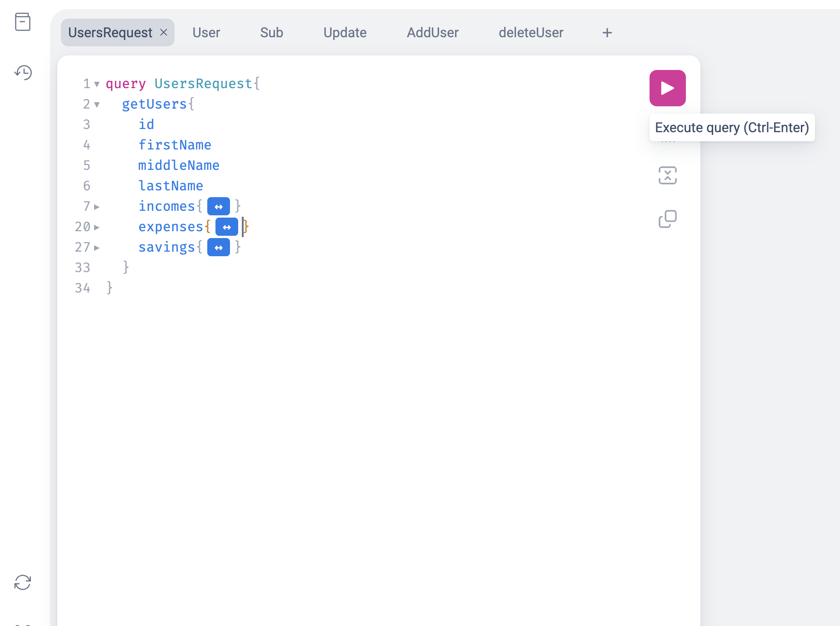Open the deleteUser tab

(531, 32)
